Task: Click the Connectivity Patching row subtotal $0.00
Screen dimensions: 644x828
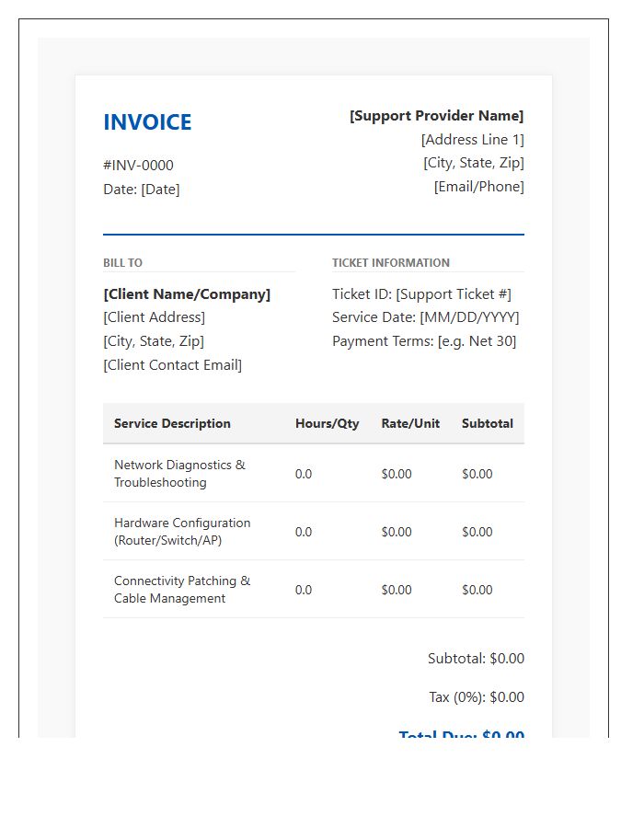Action: tap(477, 590)
